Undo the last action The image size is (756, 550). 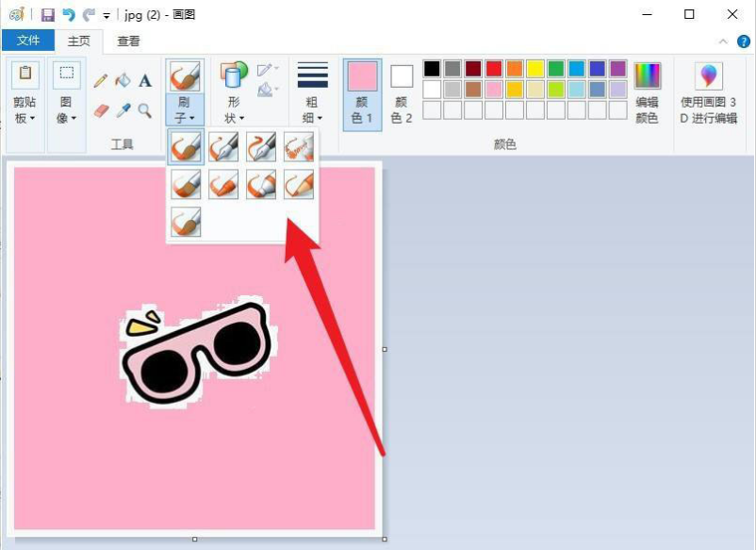69,15
